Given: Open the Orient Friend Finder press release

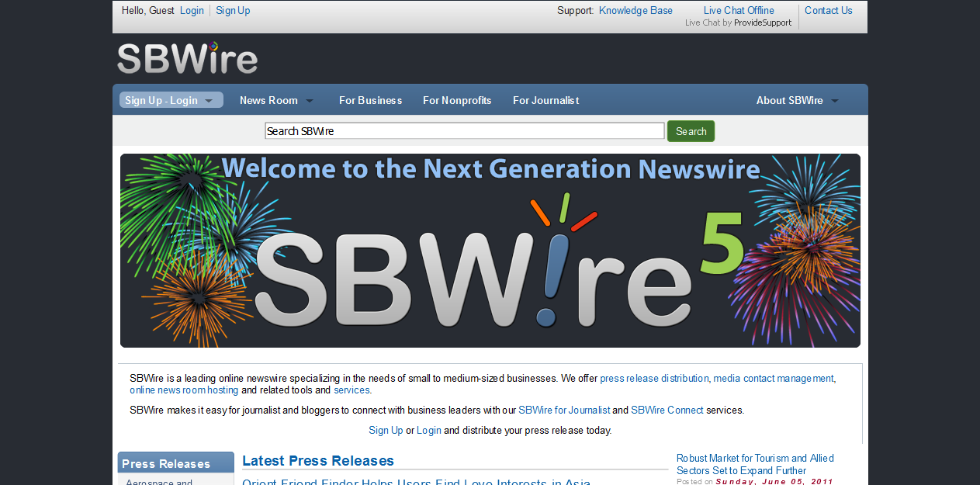Looking at the screenshot, I should (416, 481).
